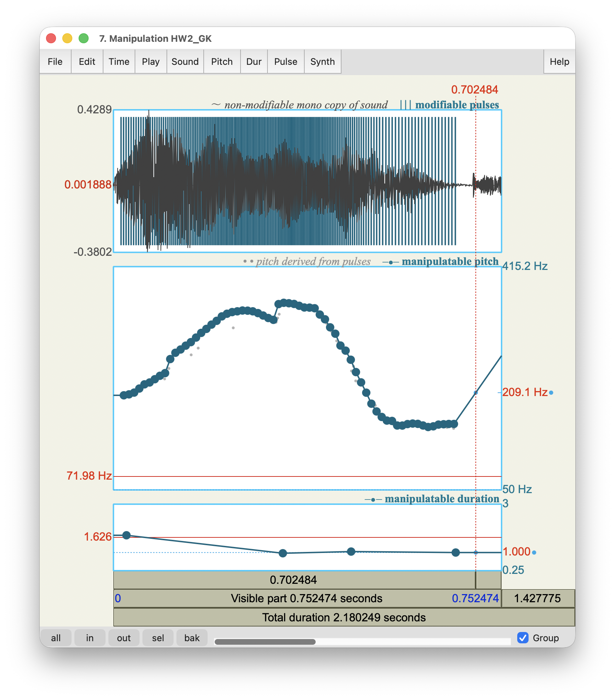Expand the Pitch menu
Viewport: 615px width, 700px height.
222,62
